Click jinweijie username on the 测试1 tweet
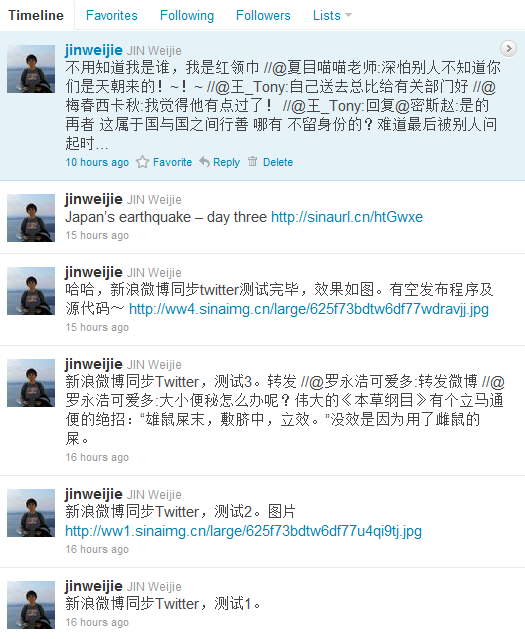 [94, 586]
